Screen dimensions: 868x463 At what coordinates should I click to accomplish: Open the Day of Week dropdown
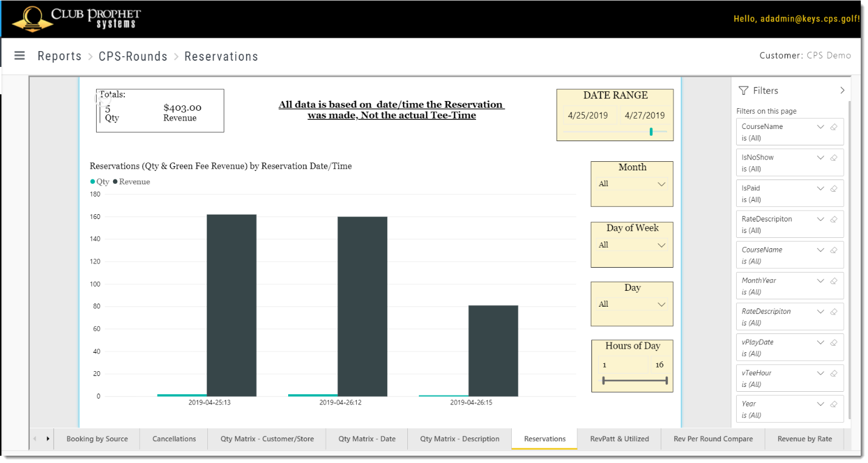pyautogui.click(x=632, y=245)
